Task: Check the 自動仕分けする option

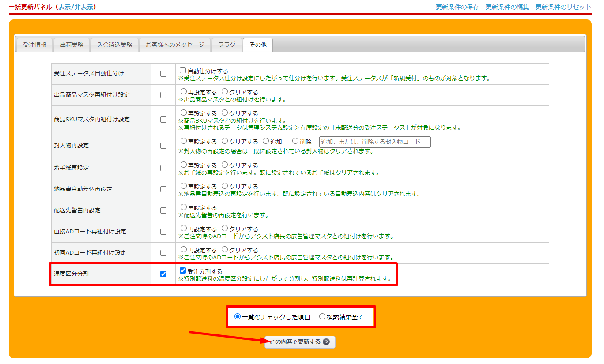Action: 183,71
